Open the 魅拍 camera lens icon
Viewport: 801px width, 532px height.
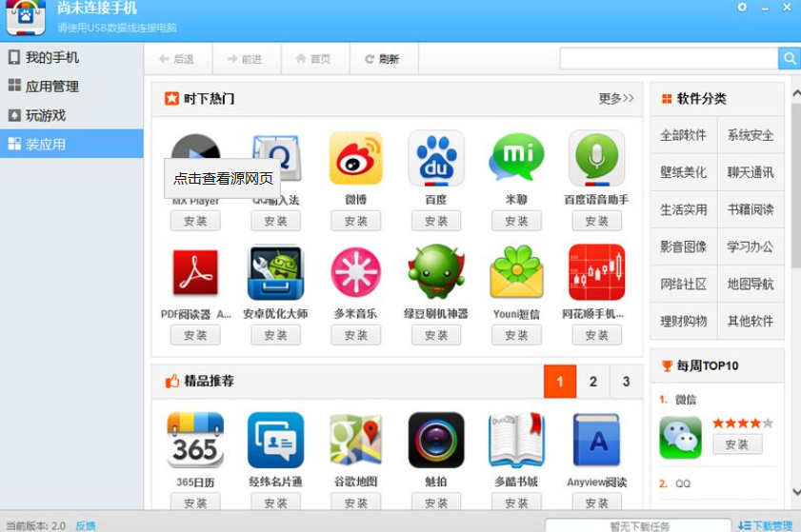point(436,440)
